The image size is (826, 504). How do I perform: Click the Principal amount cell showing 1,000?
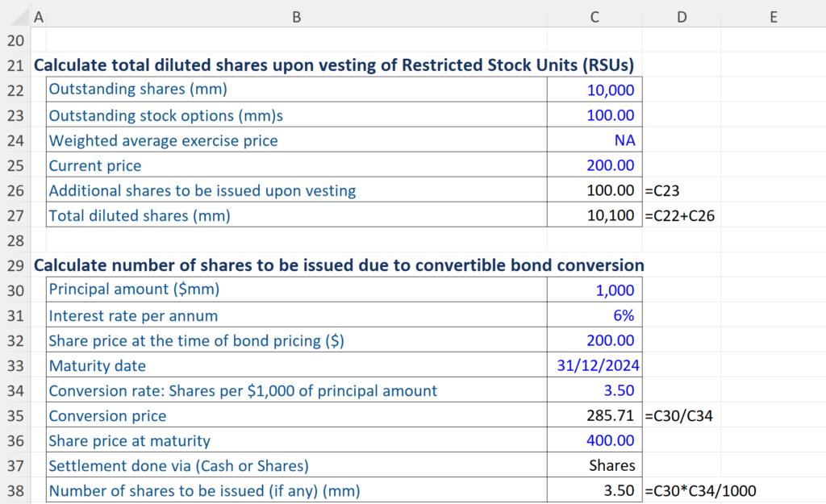click(x=594, y=289)
